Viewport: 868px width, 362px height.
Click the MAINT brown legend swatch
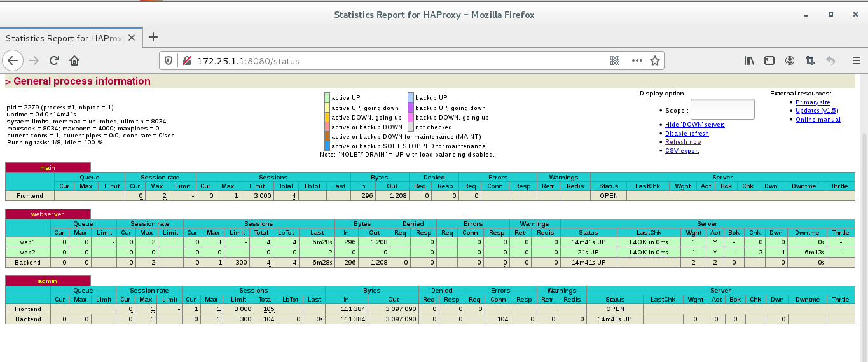coord(327,136)
